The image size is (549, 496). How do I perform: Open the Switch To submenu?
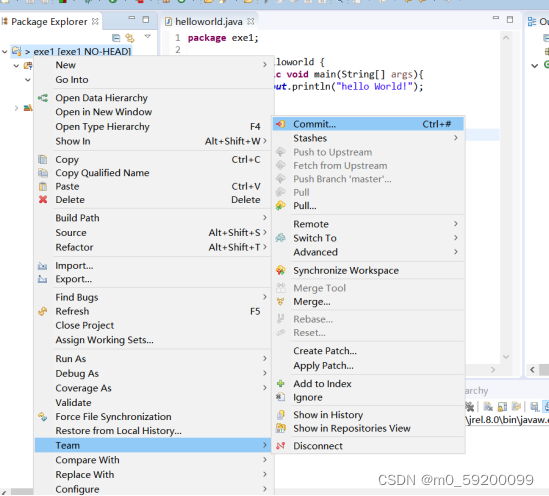(368, 238)
